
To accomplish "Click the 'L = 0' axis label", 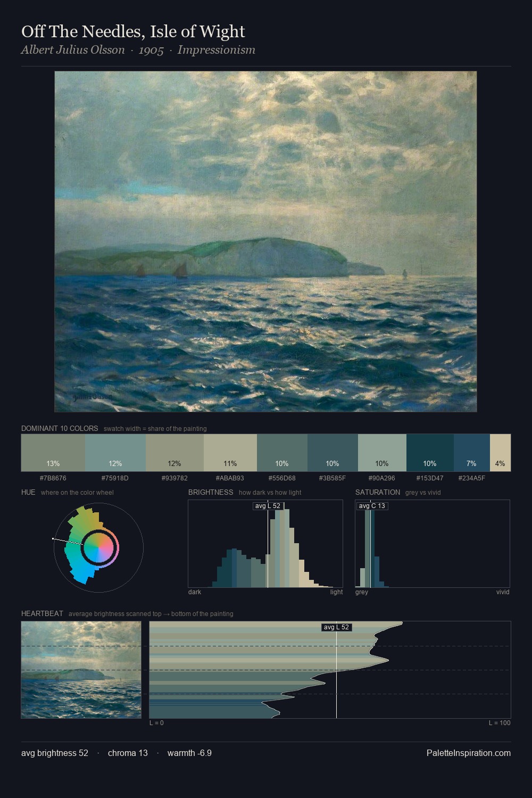I will [x=156, y=723].
